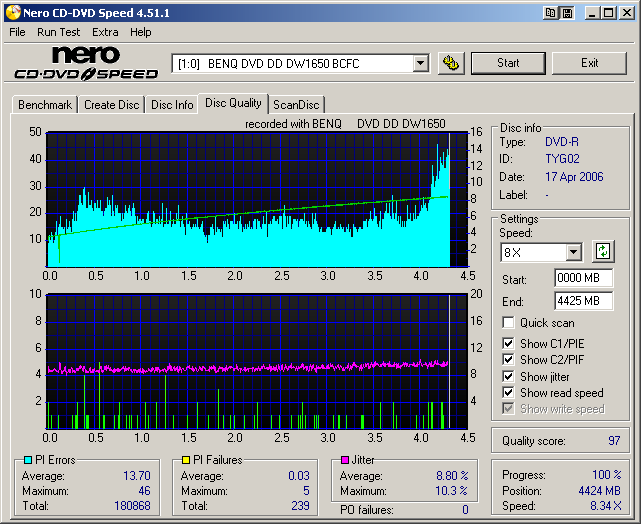Screen dimensions: 641x524
Task: Click the Exit button
Action: [589, 63]
